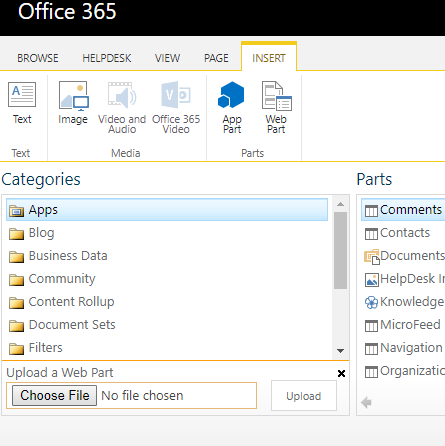Choose the Documents part
The height and width of the screenshot is (446, 445).
pos(403,256)
